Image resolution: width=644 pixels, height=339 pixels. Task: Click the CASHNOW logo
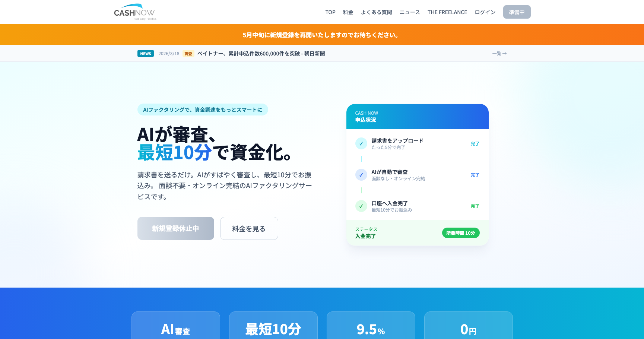(135, 12)
